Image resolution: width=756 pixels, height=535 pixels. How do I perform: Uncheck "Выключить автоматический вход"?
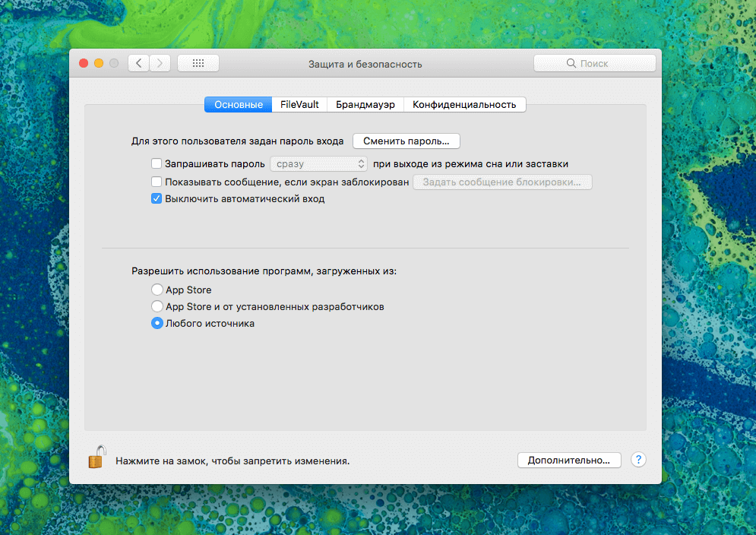click(157, 199)
